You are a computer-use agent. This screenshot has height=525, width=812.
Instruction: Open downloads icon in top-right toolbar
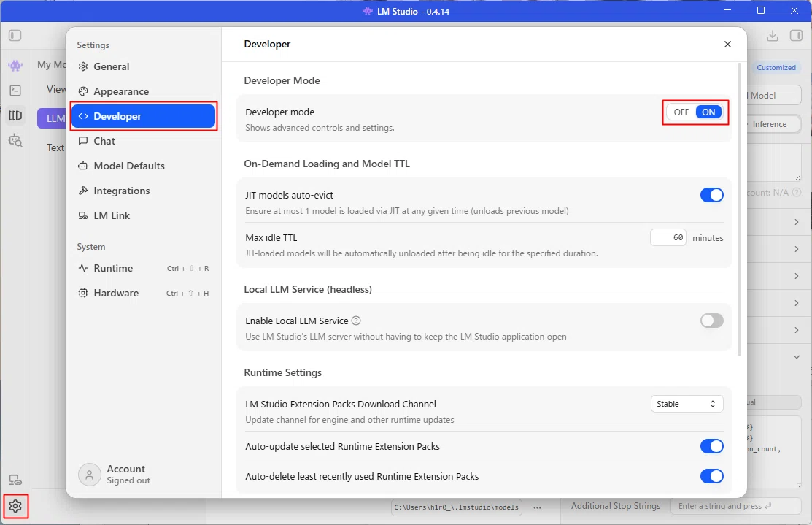click(772, 35)
